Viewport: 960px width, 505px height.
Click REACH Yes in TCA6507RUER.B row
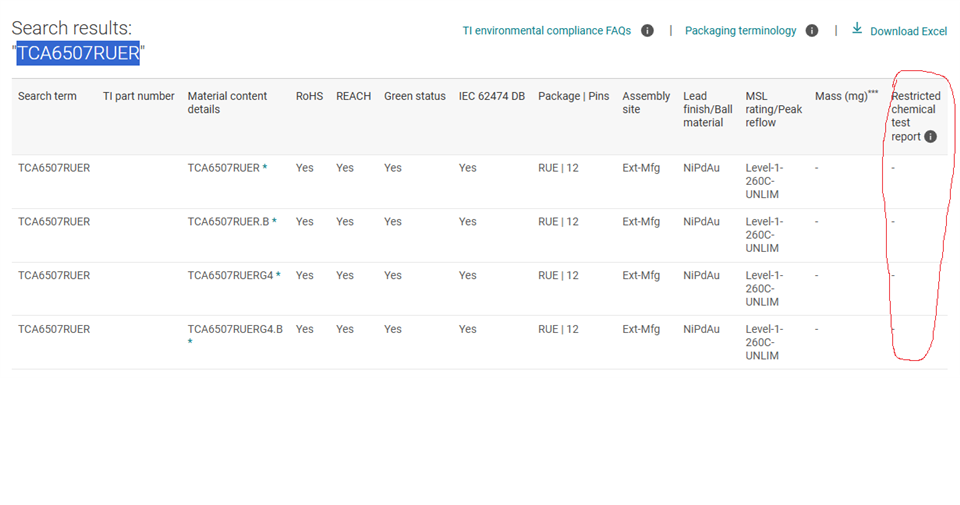345,222
